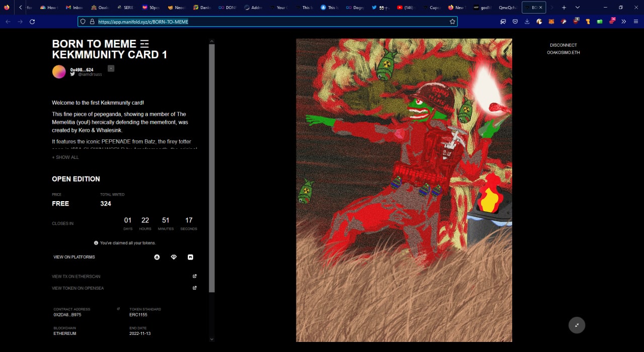This screenshot has height=352, width=644.
Task: Click the Kekmmunity card artwork image
Action: [404, 190]
